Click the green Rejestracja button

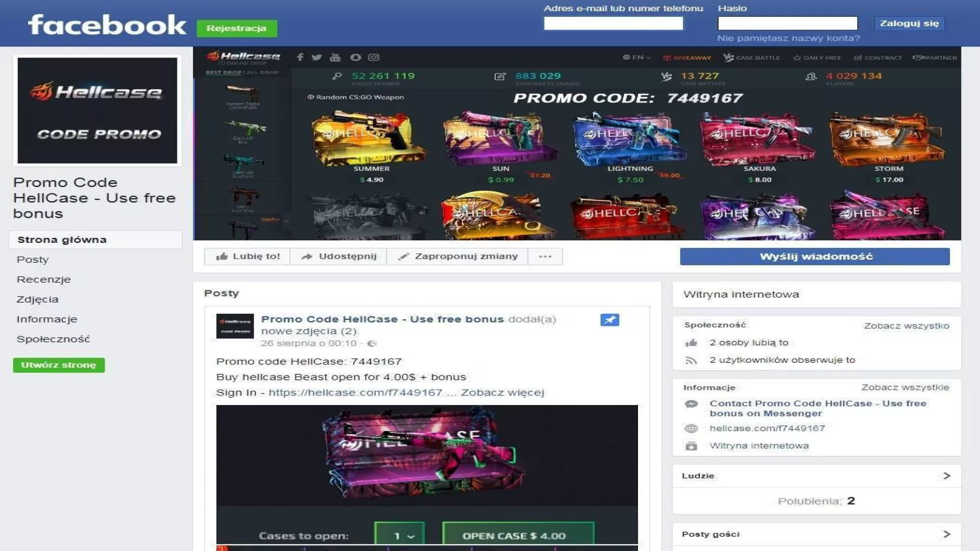236,29
